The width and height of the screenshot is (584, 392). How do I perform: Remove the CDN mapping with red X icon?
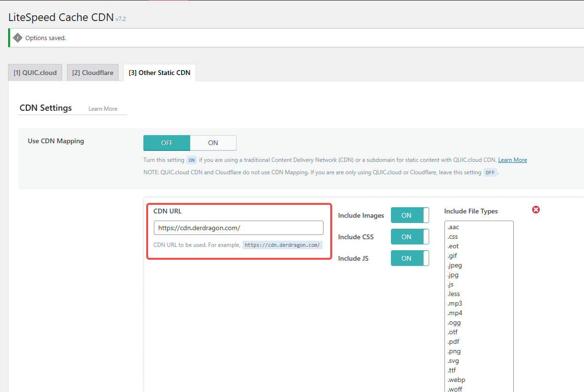tap(536, 210)
